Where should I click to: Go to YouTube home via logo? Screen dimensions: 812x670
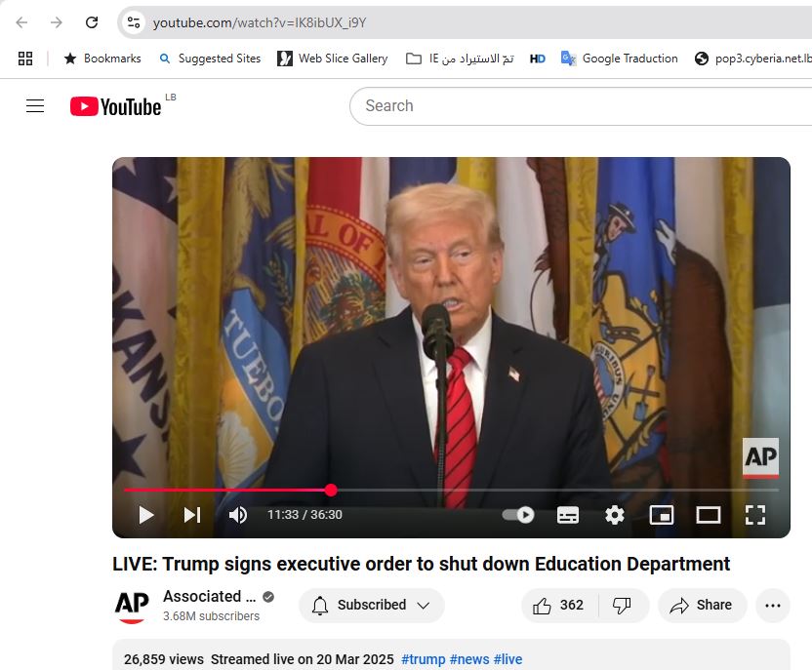click(x=115, y=106)
